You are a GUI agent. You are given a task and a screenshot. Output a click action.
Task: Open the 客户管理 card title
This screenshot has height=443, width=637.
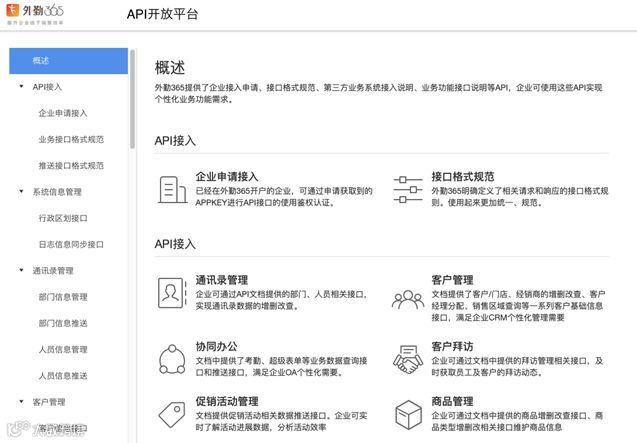click(452, 280)
